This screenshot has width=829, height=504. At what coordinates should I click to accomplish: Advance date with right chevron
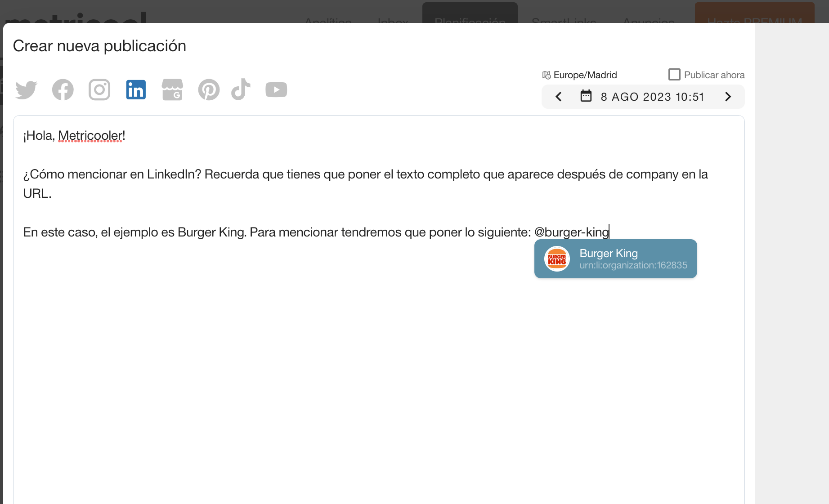[x=728, y=97]
